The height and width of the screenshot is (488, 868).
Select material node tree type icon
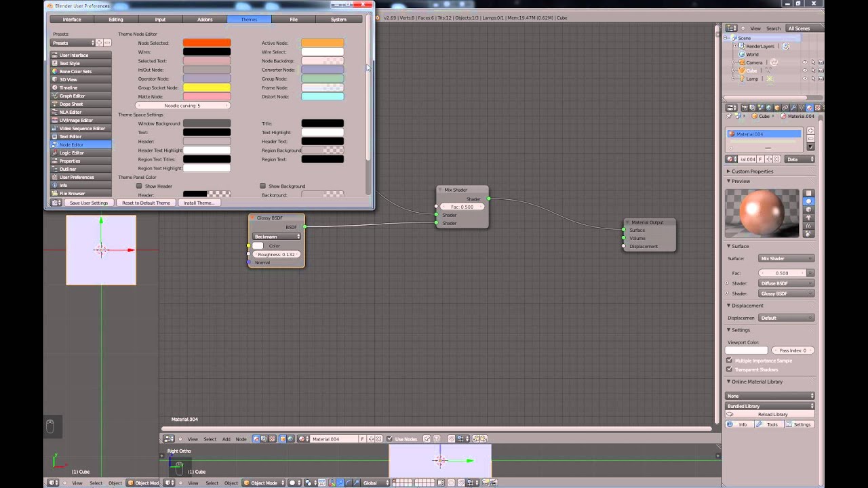(x=256, y=439)
